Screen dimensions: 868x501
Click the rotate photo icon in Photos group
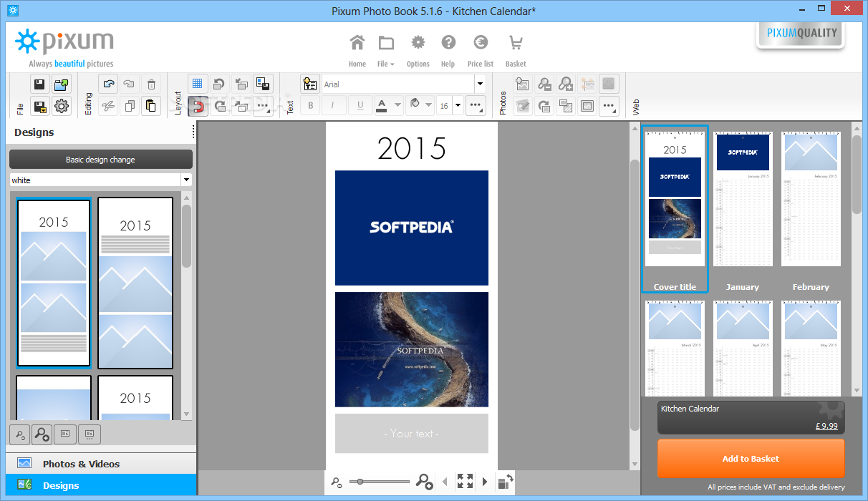[x=544, y=106]
